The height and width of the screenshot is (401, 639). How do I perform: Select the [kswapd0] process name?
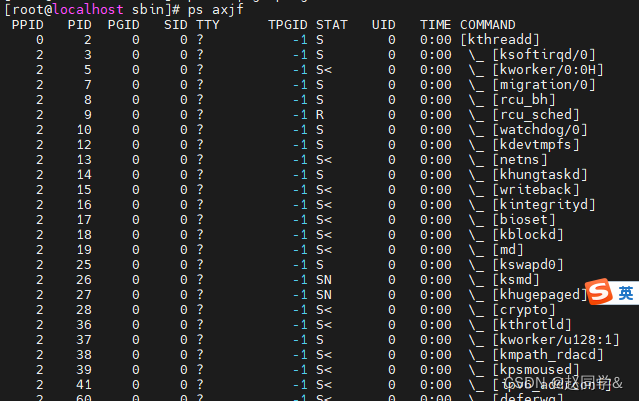528,265
